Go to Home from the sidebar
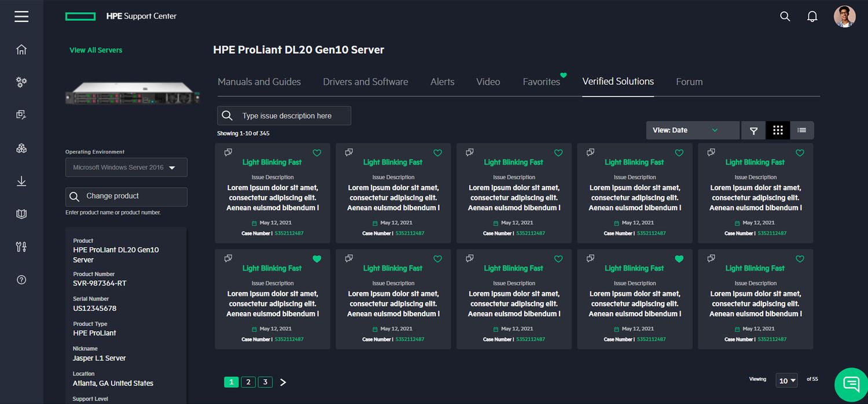Screen dimensions: 868x404 (x=21, y=49)
